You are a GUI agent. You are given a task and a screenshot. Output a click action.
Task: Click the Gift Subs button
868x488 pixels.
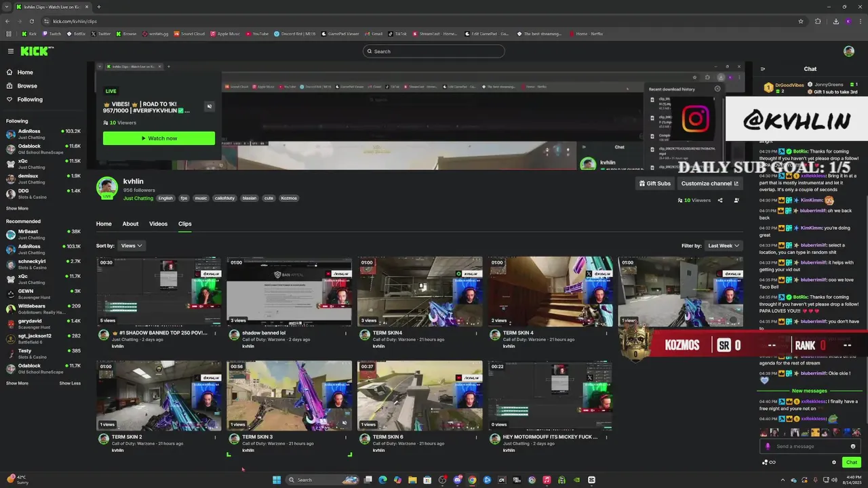tap(655, 184)
